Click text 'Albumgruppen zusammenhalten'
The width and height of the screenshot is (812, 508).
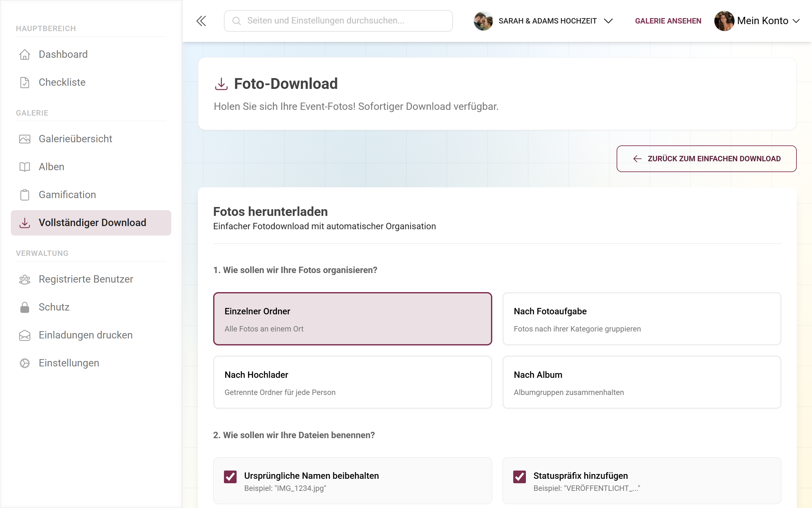pyautogui.click(x=569, y=392)
